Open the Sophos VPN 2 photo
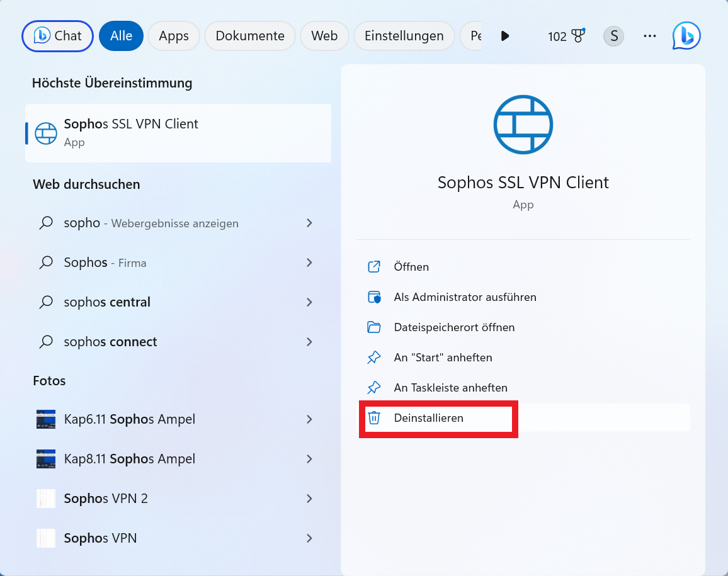 point(178,499)
